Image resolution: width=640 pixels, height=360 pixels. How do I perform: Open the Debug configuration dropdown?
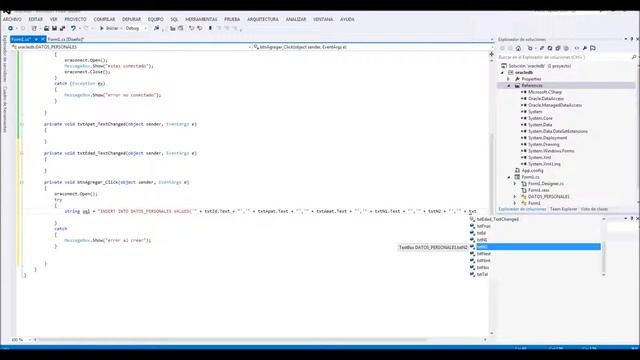pos(137,28)
